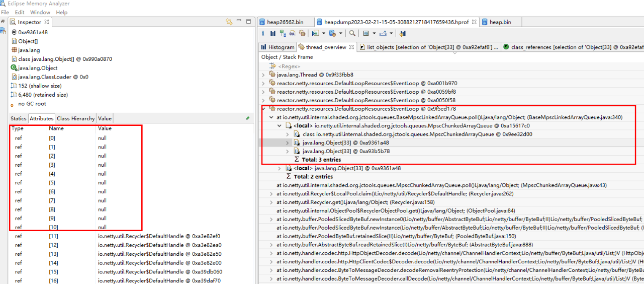
Task: Switch to the list_objects tab
Action: (x=430, y=47)
